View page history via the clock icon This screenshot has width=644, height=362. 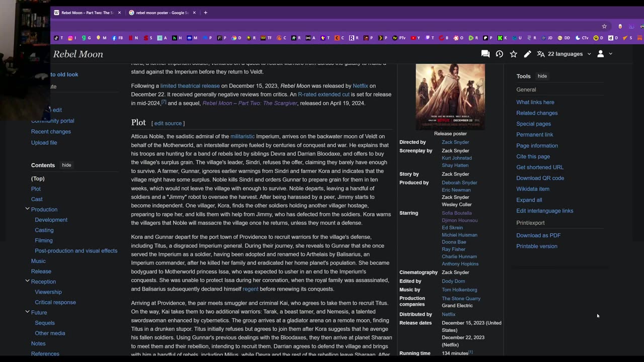pos(499,54)
